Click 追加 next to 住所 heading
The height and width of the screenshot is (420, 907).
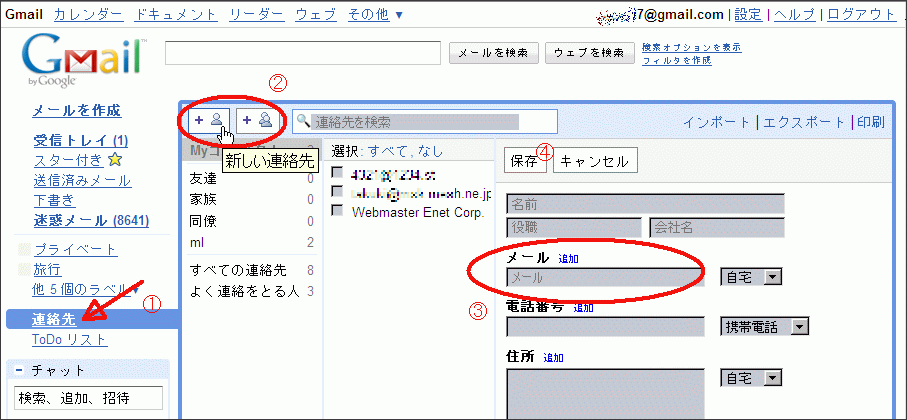click(x=554, y=358)
